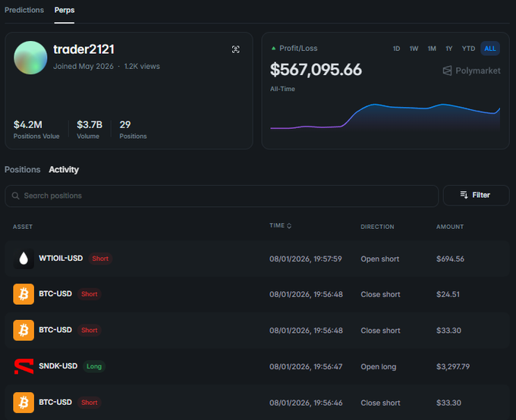The width and height of the screenshot is (516, 420).
Task: Set chart range to 1W
Action: click(x=414, y=49)
